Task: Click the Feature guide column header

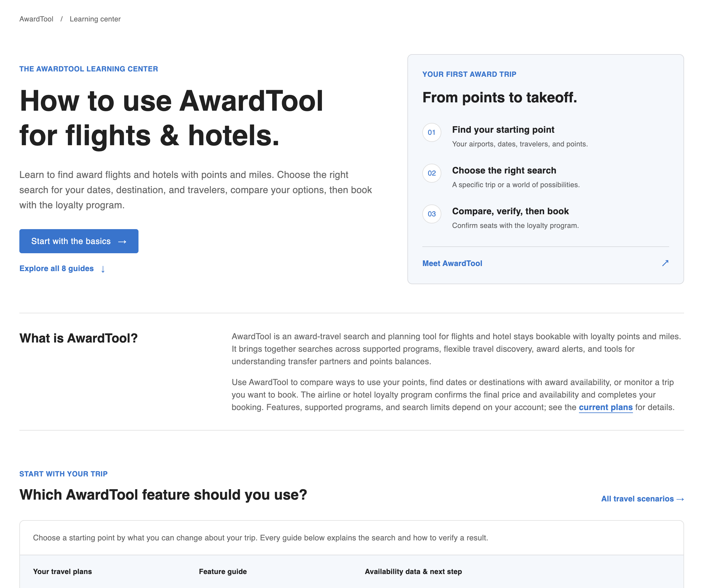Action: coord(223,571)
